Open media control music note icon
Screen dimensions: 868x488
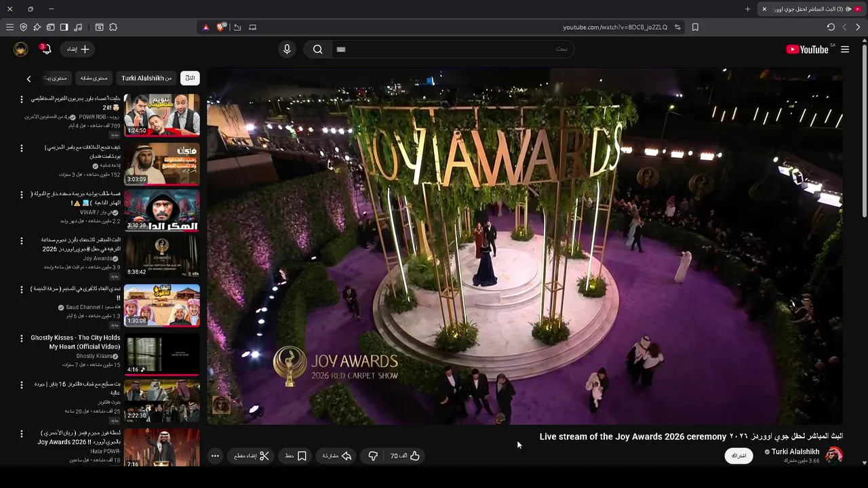[78, 27]
